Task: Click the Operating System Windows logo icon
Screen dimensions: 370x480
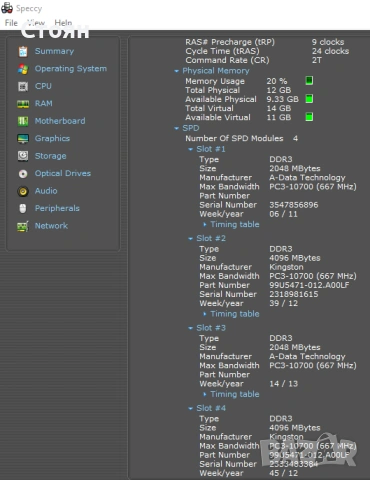Action: 23,69
